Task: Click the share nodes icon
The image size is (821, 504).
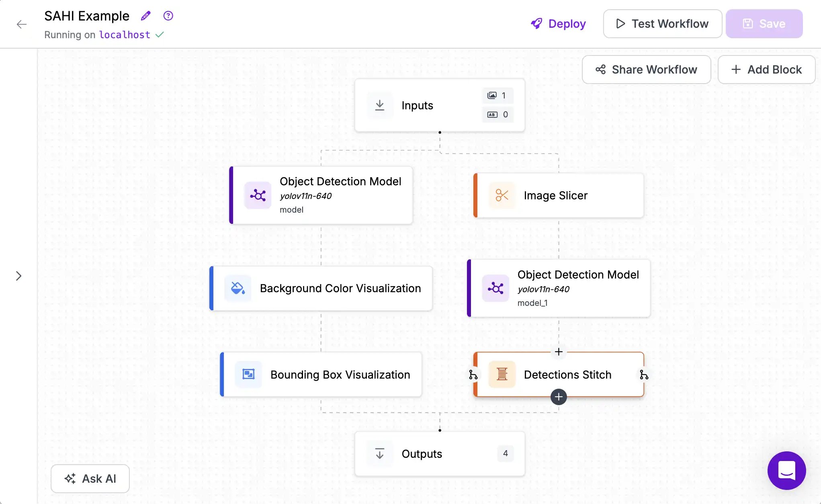Action: click(x=600, y=70)
